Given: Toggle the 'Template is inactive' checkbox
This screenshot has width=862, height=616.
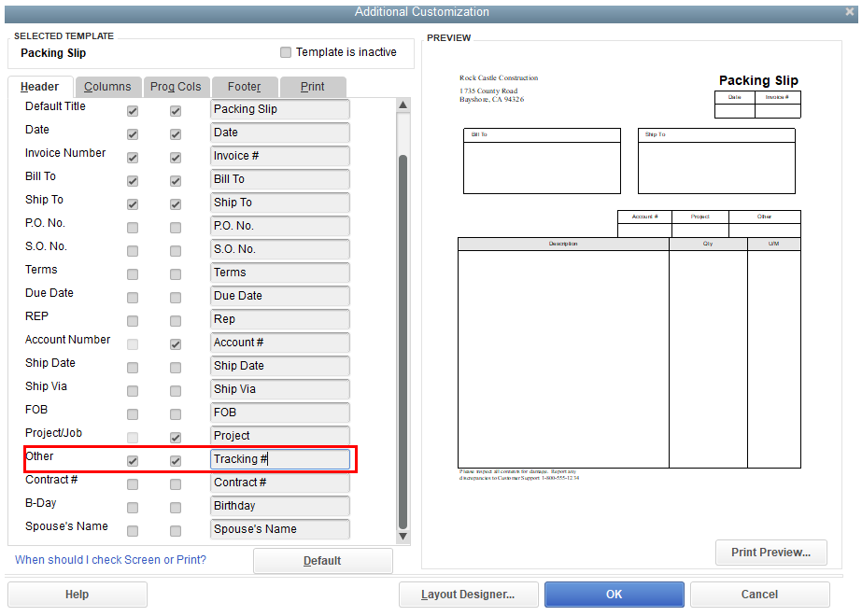Looking at the screenshot, I should click(285, 53).
